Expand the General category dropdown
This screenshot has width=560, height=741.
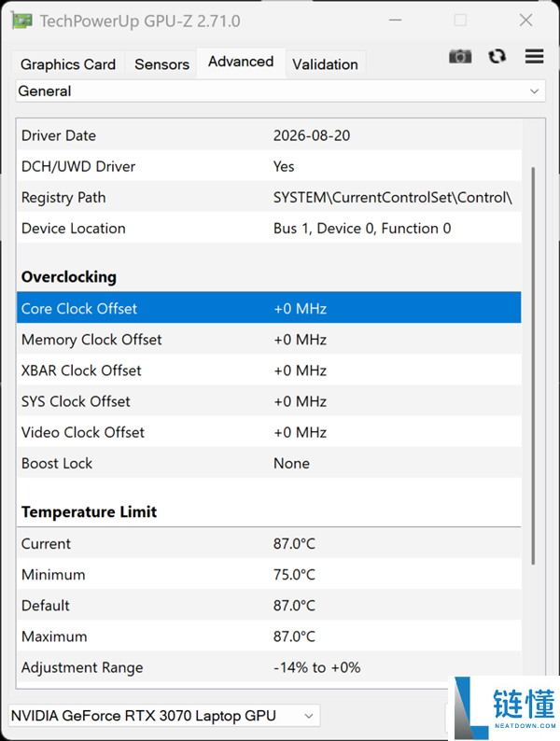[280, 91]
